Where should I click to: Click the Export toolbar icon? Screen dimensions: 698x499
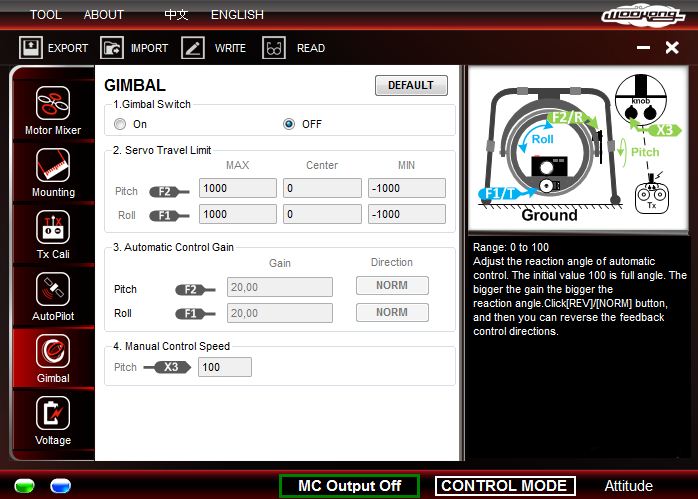click(x=31, y=47)
